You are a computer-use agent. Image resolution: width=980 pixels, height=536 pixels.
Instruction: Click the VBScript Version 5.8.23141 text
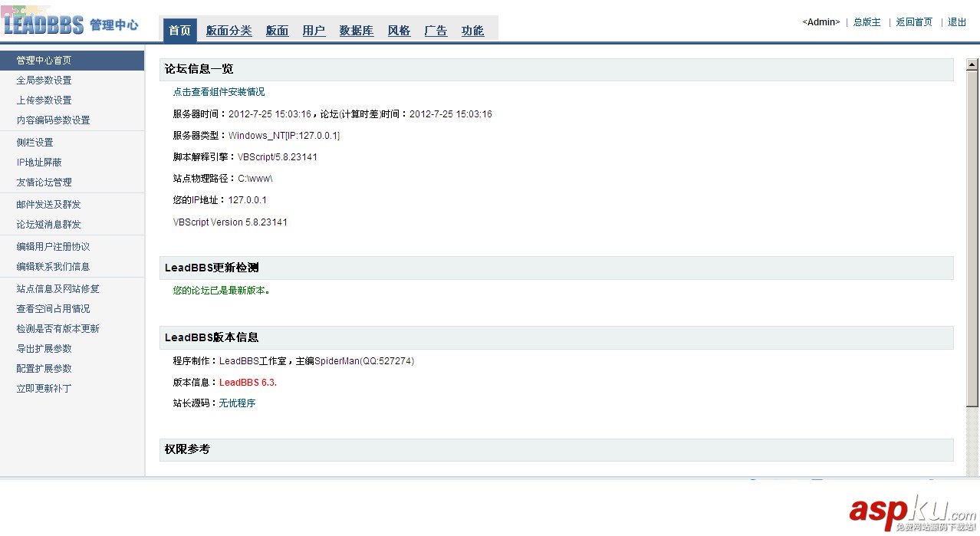[x=230, y=222]
